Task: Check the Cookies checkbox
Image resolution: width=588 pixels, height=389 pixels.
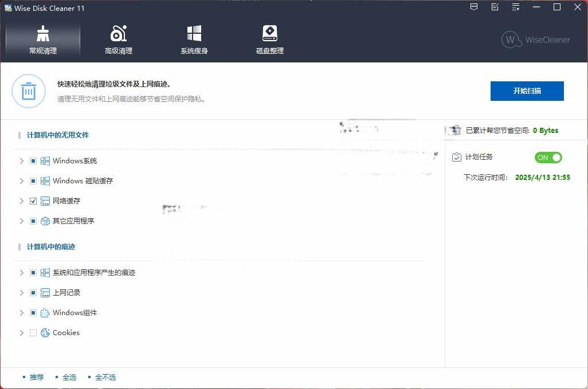Action: [33, 333]
